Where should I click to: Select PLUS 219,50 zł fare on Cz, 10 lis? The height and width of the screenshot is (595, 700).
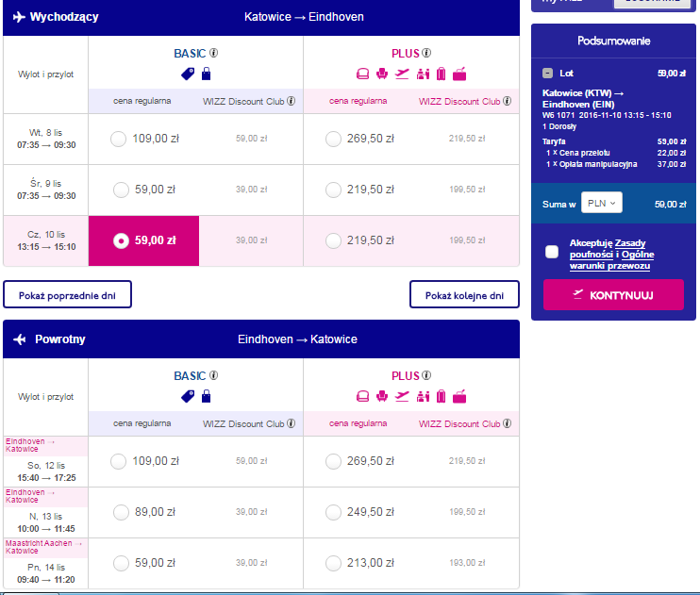pyautogui.click(x=333, y=240)
